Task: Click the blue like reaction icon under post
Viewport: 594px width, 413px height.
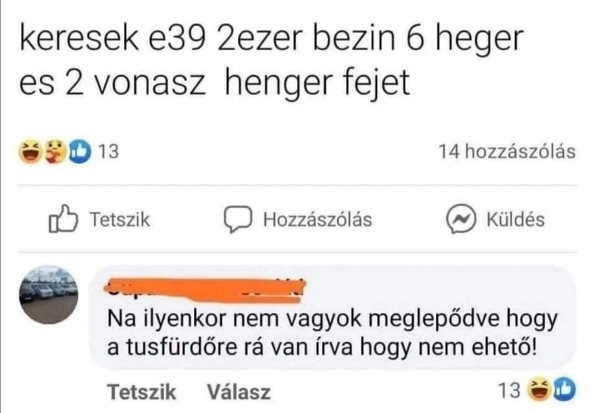Action: click(80, 152)
